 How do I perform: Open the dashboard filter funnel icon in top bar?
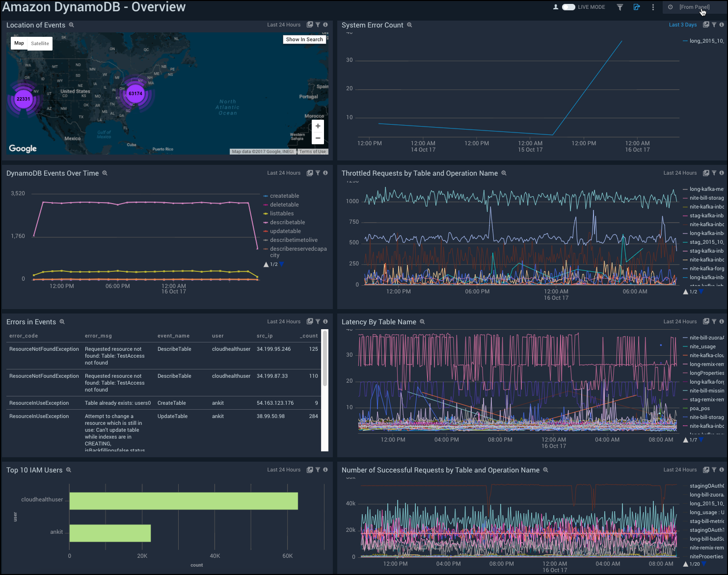pos(620,7)
